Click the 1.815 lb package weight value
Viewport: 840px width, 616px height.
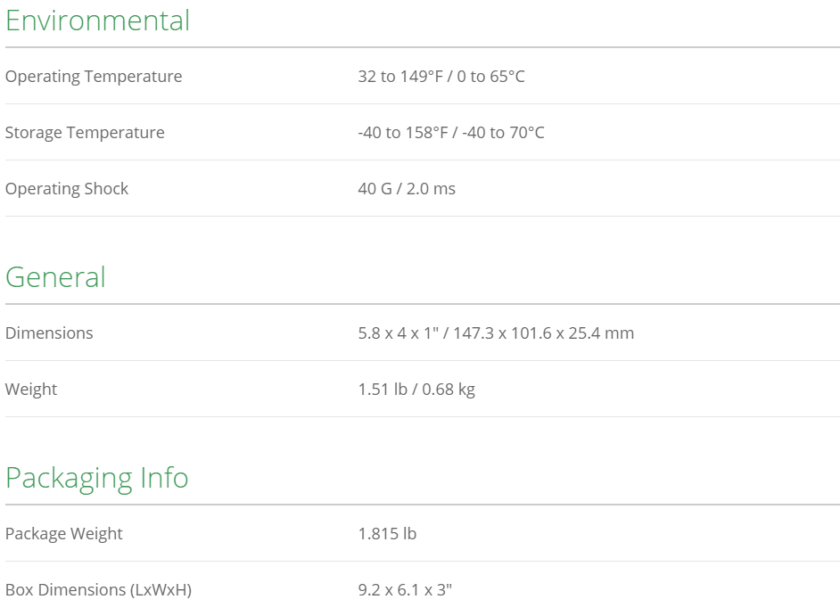[387, 533]
